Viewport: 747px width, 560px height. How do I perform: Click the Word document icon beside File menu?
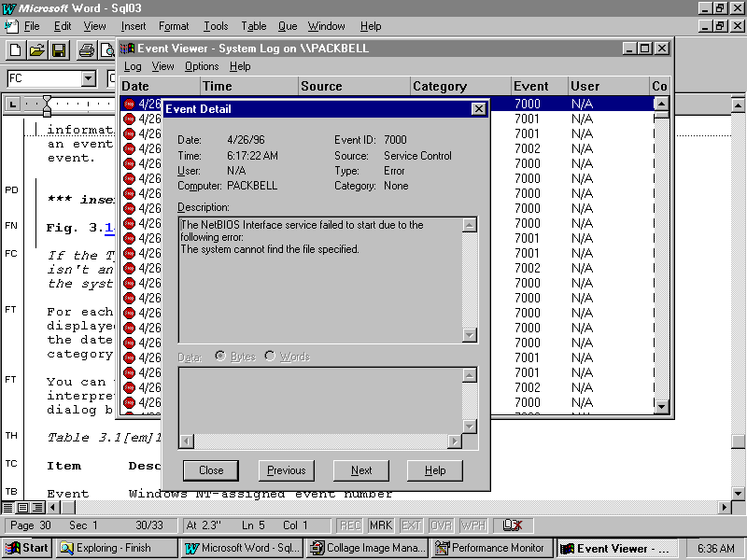coord(10,26)
